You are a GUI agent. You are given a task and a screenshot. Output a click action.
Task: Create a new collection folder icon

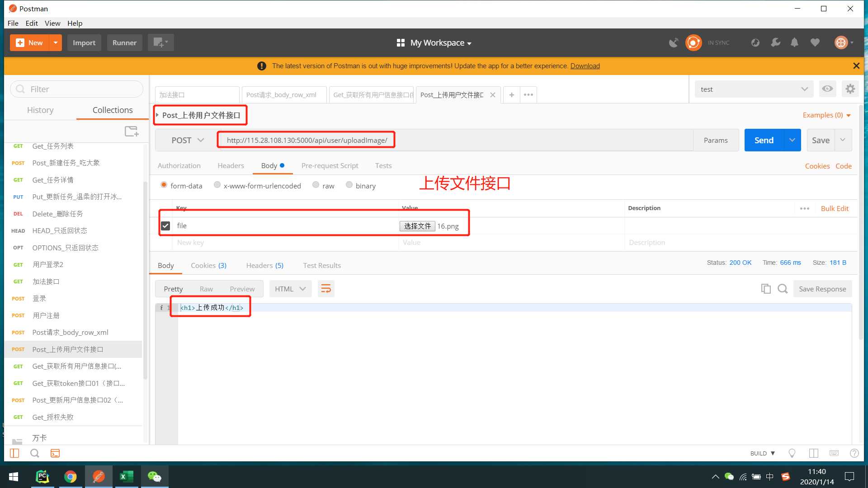(x=132, y=131)
